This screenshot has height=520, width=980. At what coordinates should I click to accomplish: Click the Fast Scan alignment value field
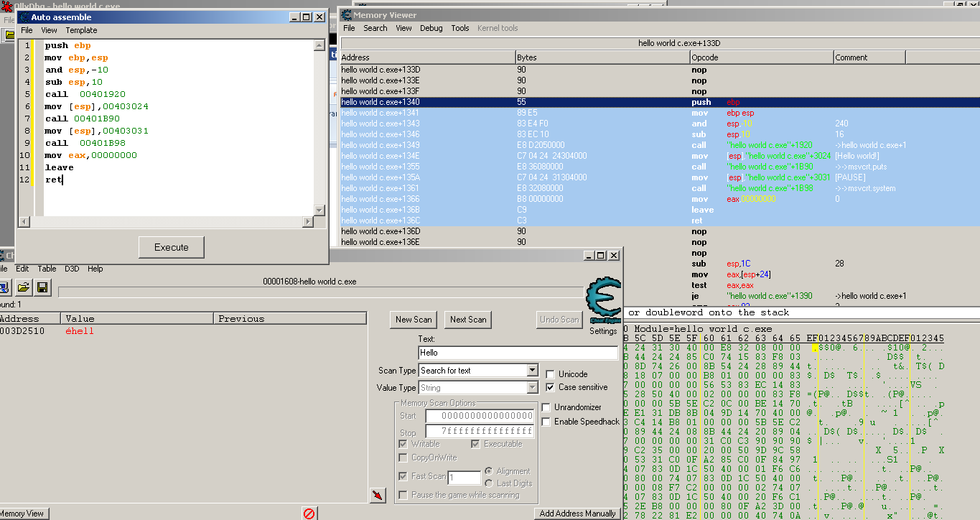[x=465, y=478]
